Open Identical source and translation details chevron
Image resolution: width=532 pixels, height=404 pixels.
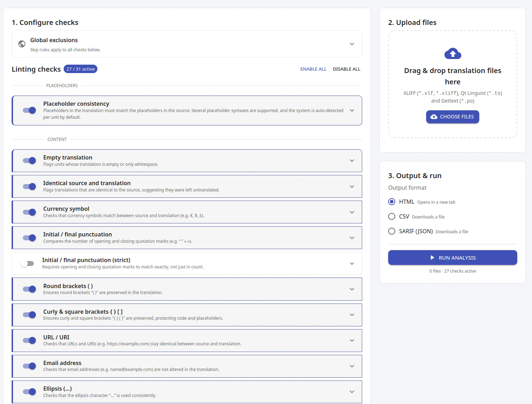coord(352,187)
